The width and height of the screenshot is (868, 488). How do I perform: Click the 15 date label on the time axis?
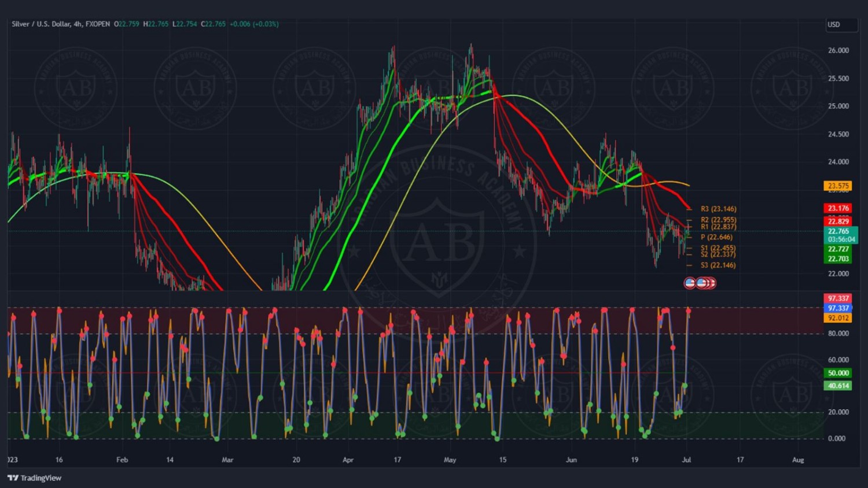click(503, 460)
